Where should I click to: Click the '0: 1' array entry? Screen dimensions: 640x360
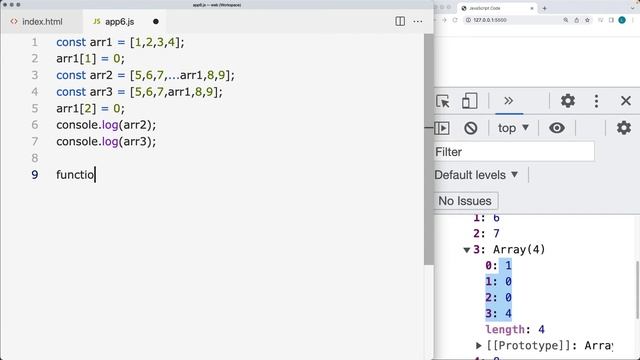498,266
